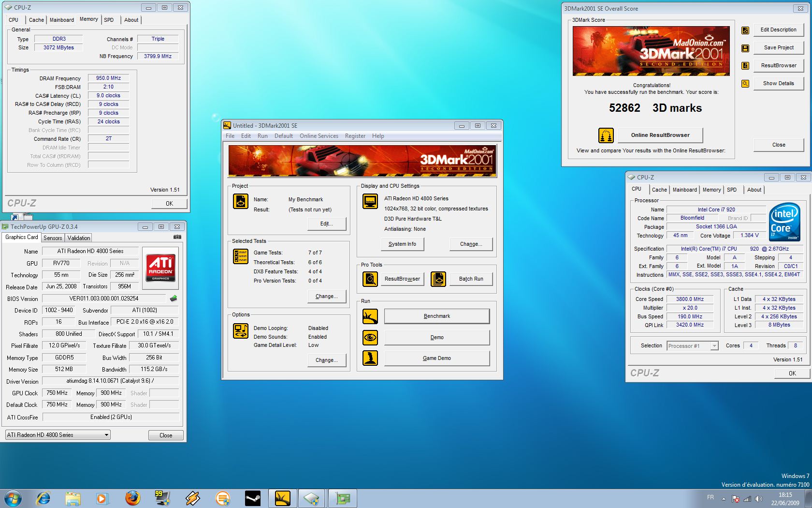Click the Benchmark run icon
This screenshot has width=812, height=508.
pos(370,316)
